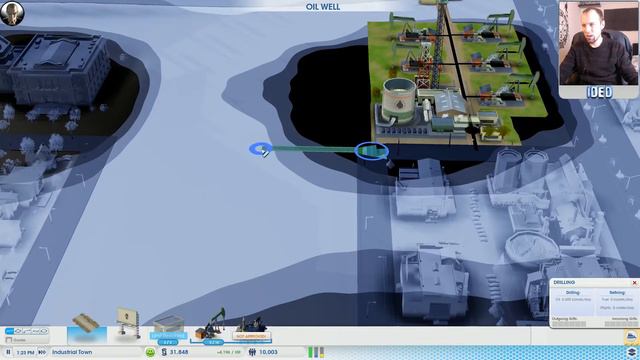Click the road placement start handle
The height and width of the screenshot is (360, 640).
[371, 151]
